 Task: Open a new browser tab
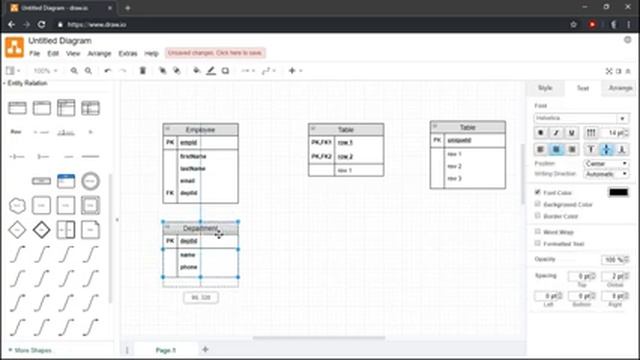click(127, 8)
